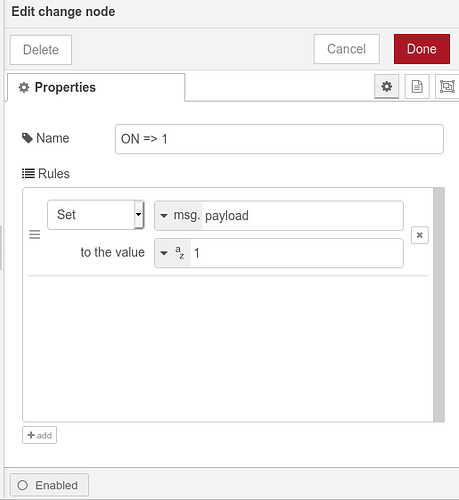Click the Rules list icon
The image size is (459, 500).
(x=28, y=173)
